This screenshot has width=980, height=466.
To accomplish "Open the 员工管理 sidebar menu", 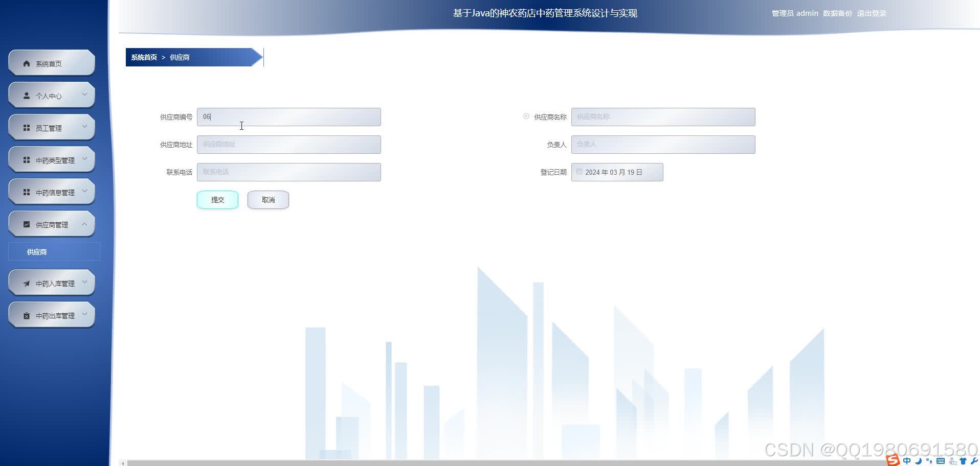I will click(x=52, y=128).
